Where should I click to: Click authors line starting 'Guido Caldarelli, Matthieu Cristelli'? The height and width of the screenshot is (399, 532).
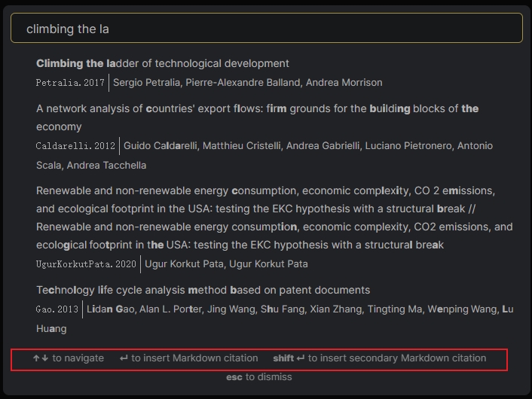tap(264, 155)
